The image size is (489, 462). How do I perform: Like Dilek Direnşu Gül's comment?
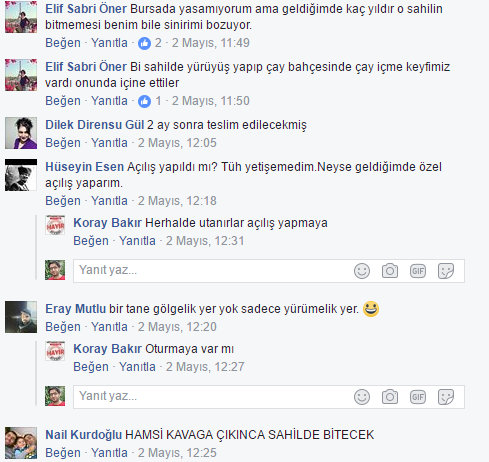(x=63, y=143)
